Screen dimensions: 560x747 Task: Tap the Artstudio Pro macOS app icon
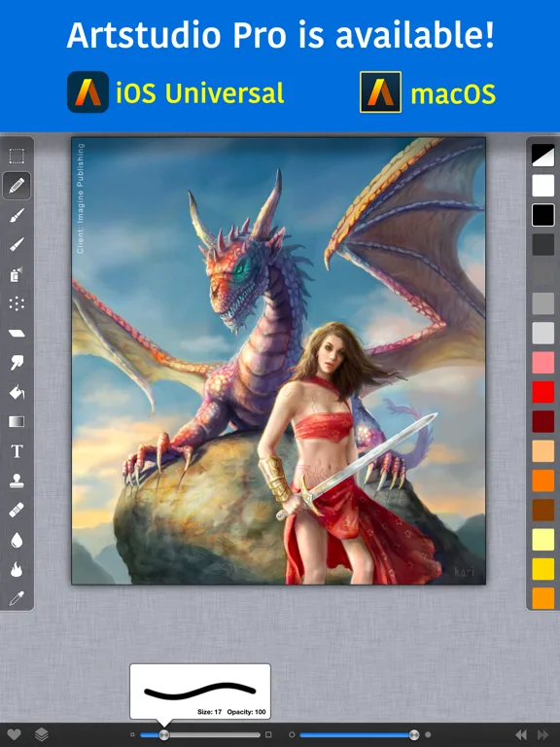[x=380, y=92]
